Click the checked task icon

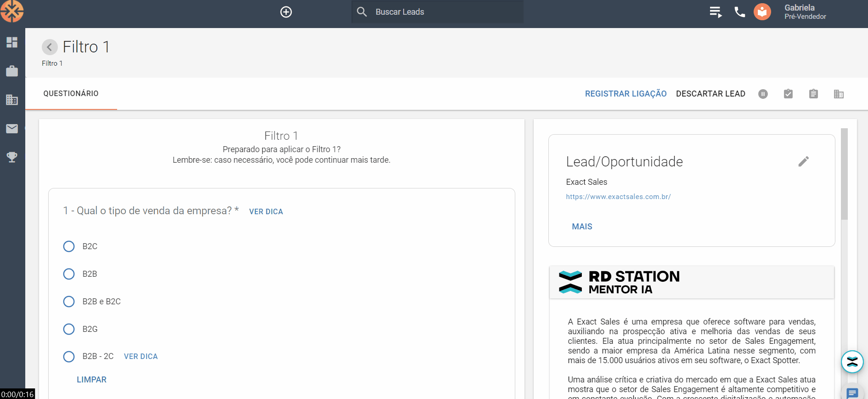788,94
